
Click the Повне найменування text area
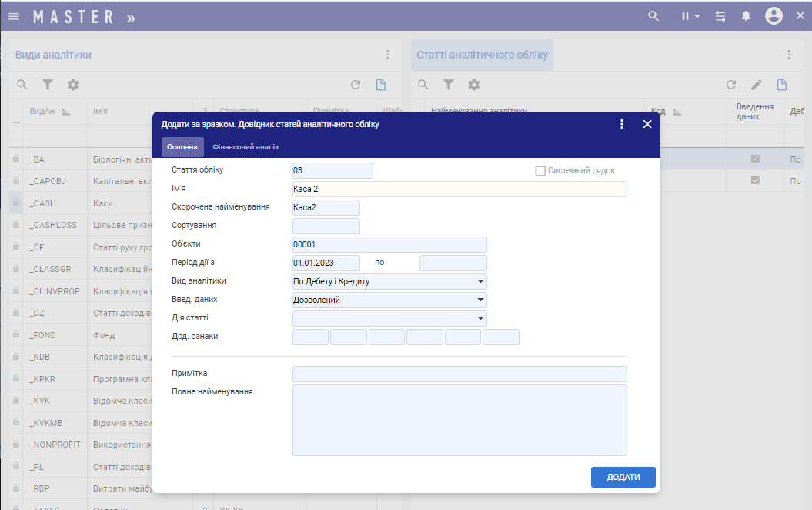pos(459,420)
